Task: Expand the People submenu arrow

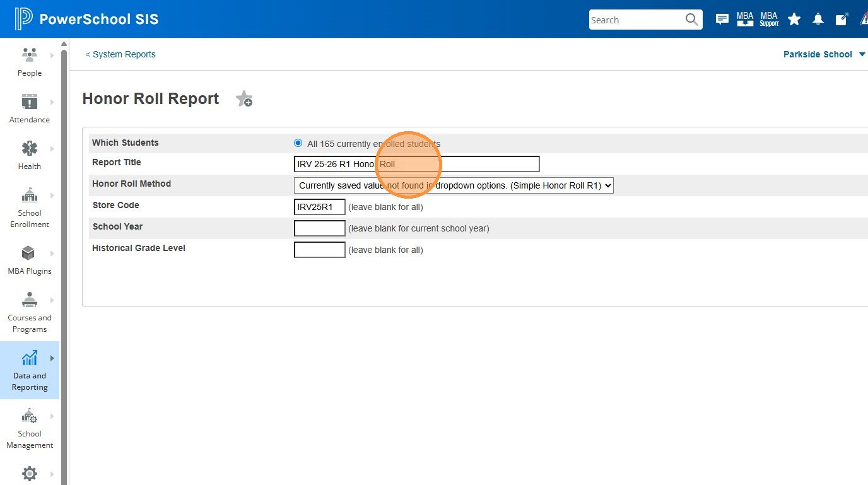Action: click(x=52, y=56)
